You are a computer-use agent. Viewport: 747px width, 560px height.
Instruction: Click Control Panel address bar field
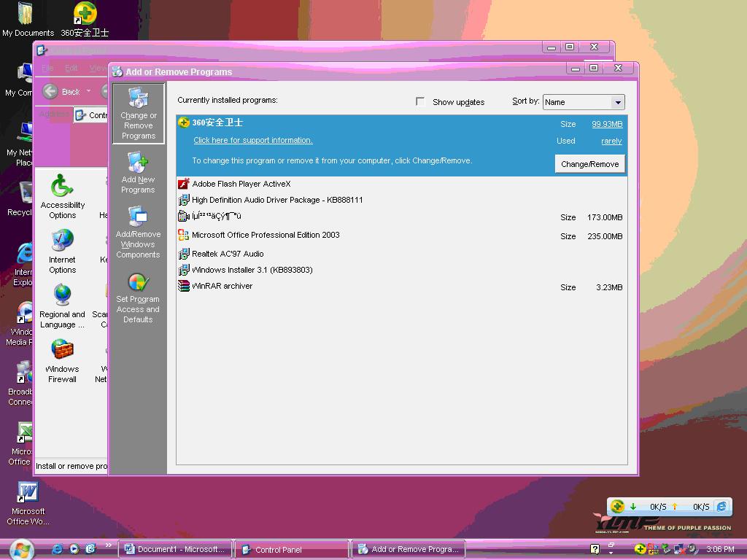pos(90,114)
